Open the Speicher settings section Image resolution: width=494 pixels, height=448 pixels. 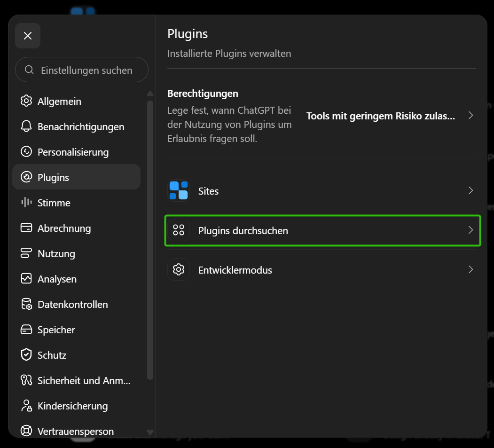pyautogui.click(x=76, y=330)
